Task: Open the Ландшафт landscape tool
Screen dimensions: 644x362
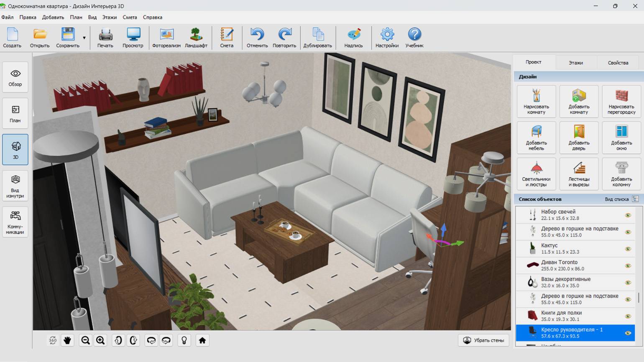Action: tap(196, 38)
